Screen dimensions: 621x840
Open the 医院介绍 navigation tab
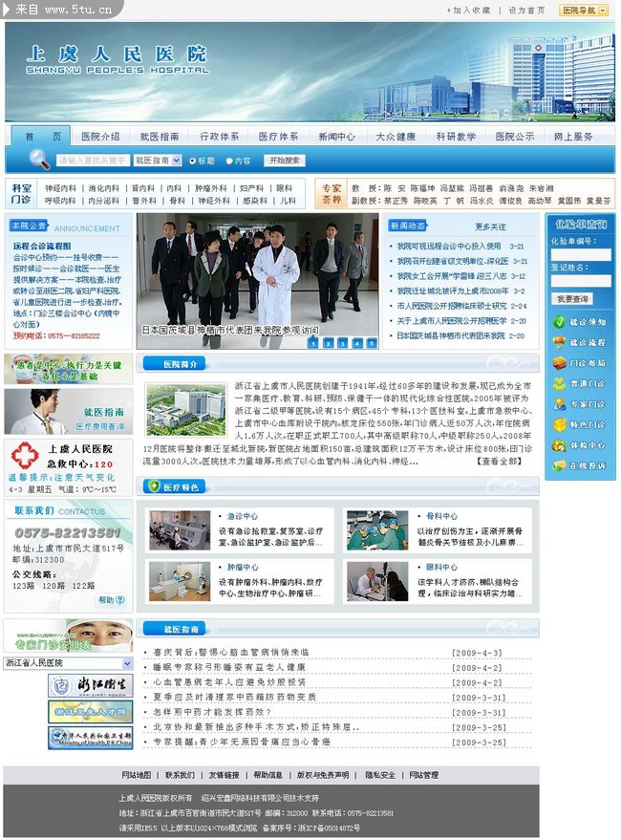[100, 137]
